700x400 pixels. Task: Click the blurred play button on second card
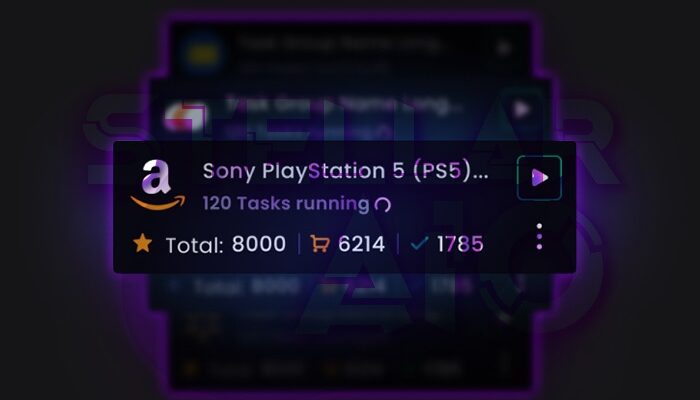point(521,109)
